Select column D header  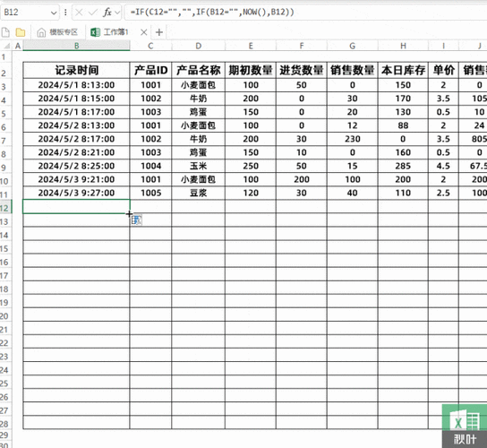tap(198, 46)
